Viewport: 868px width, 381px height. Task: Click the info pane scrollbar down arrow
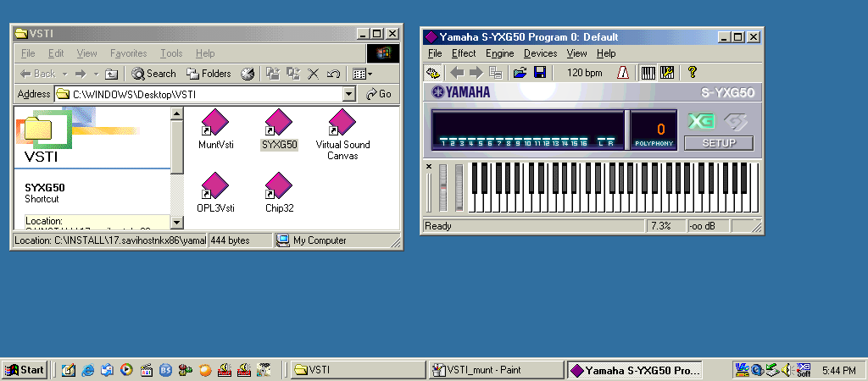pos(177,223)
